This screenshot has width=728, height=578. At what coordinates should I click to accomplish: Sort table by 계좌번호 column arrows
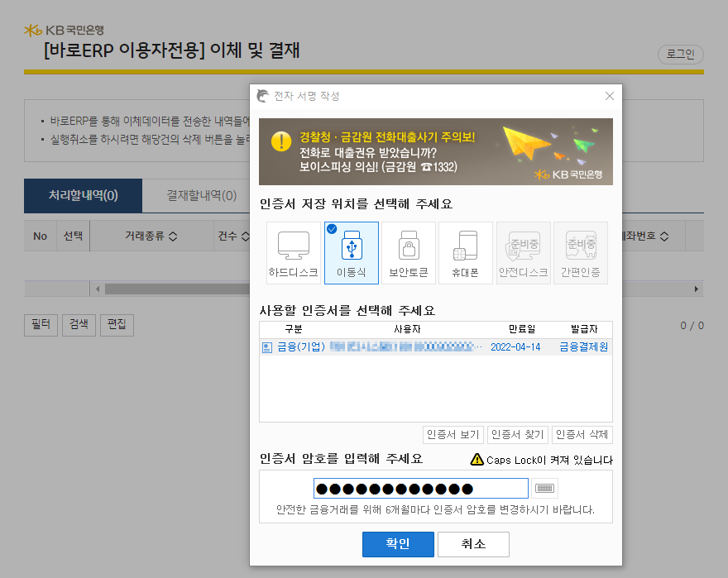(x=664, y=236)
